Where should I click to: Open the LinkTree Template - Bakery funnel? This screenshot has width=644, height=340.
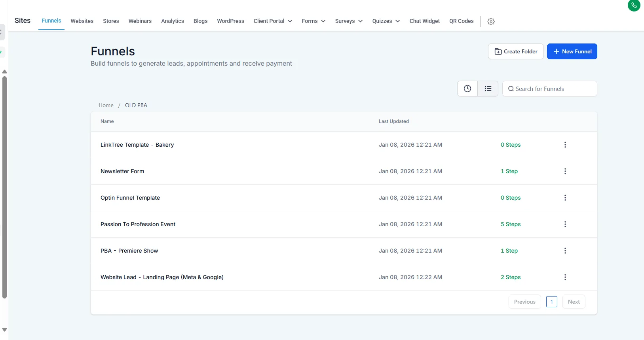(137, 145)
